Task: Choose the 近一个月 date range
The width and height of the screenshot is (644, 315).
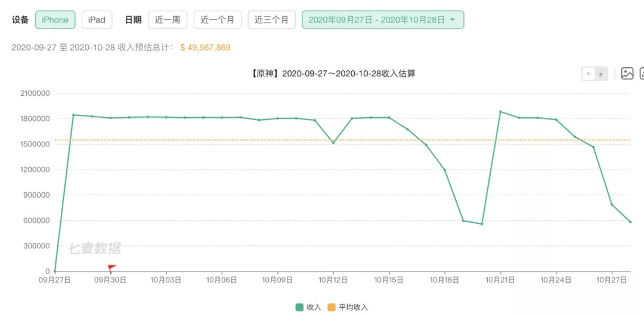Action: (x=217, y=20)
